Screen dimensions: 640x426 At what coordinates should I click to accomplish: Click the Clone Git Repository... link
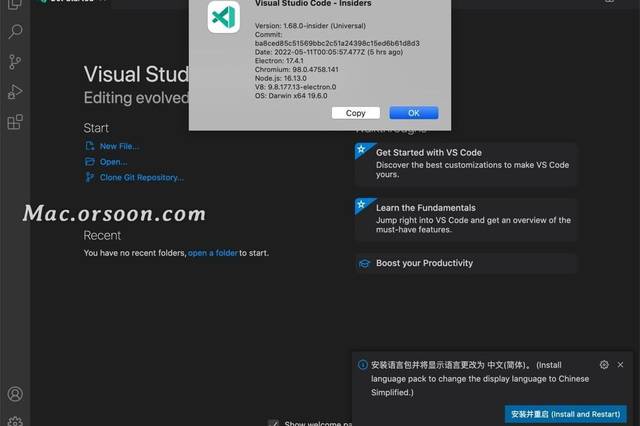(x=142, y=178)
